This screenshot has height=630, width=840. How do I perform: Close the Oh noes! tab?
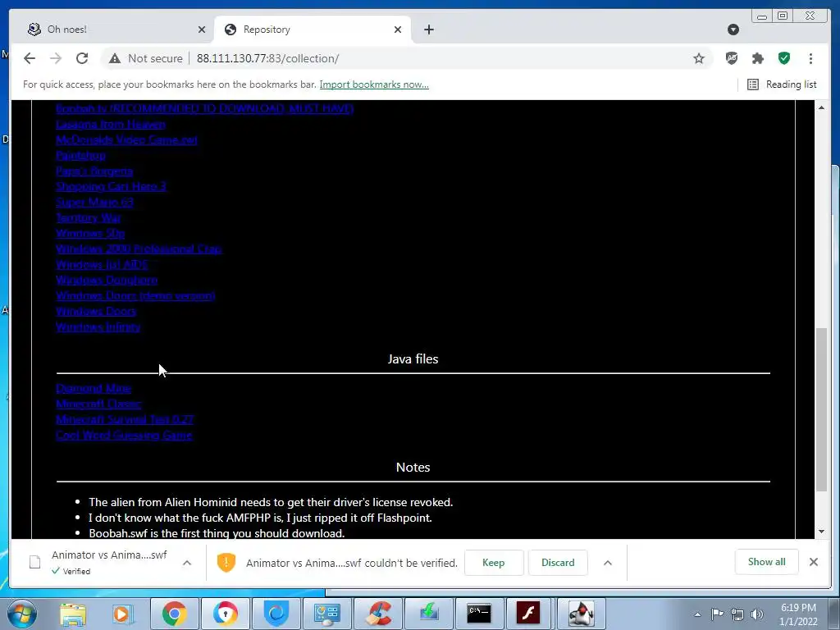pos(202,30)
